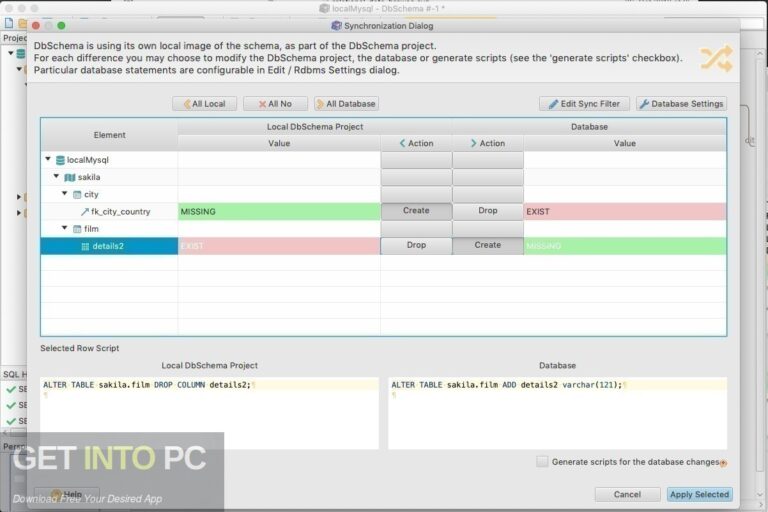Select the details2 tree row
Screen dimensions: 768x512
pyautogui.click(x=109, y=246)
